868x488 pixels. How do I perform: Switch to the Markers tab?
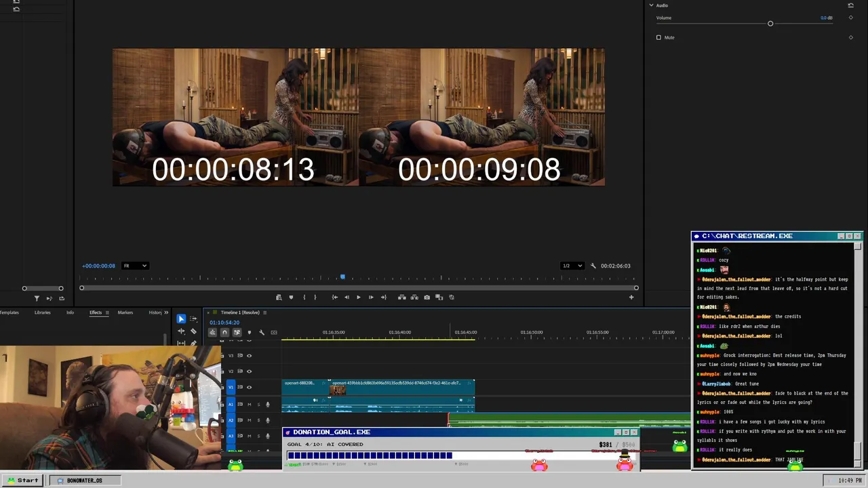click(x=125, y=312)
